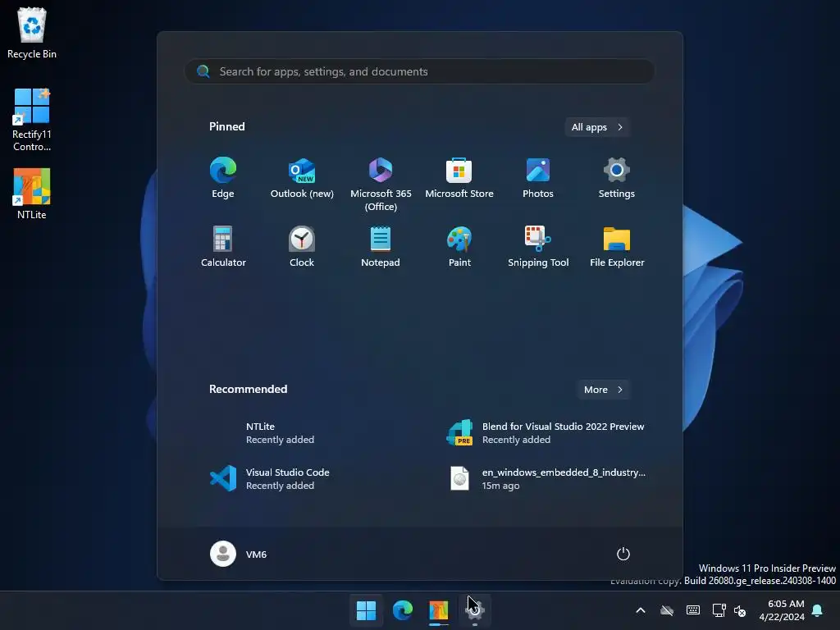Switch to NTLite on taskbar
840x630 pixels.
pos(438,610)
